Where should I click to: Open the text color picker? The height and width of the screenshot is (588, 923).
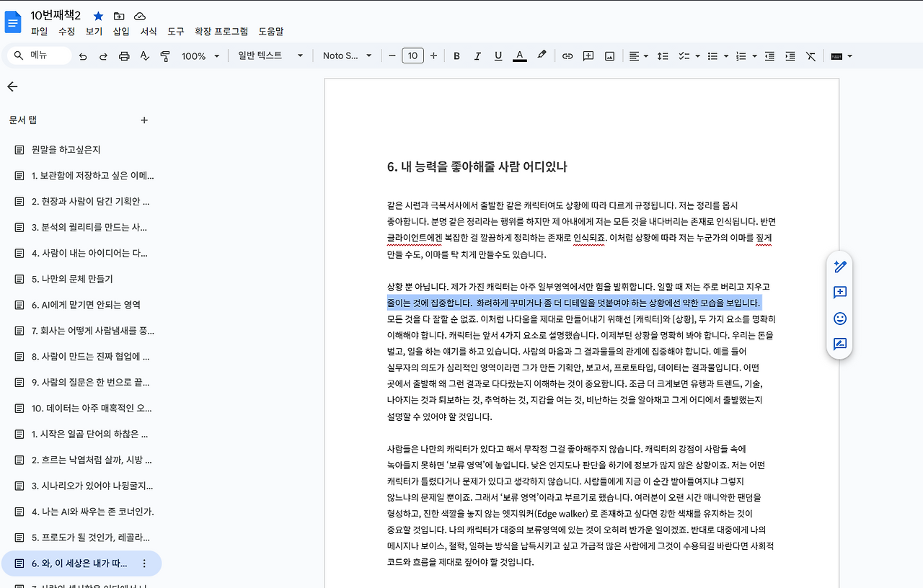coord(519,56)
